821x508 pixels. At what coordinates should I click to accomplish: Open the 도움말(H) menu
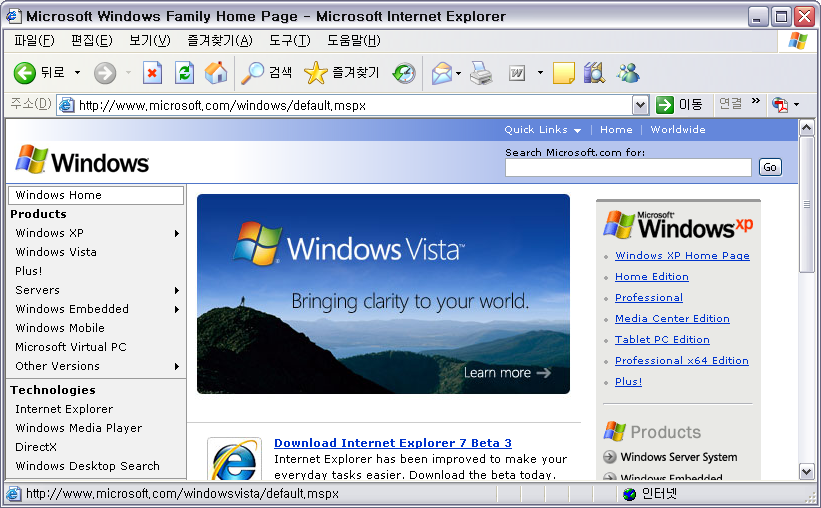[x=354, y=41]
